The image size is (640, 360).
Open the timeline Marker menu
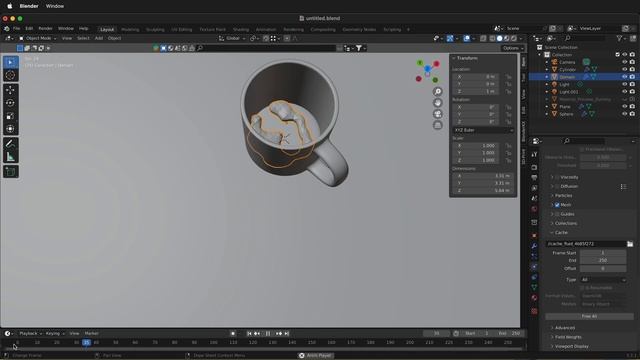coord(91,333)
